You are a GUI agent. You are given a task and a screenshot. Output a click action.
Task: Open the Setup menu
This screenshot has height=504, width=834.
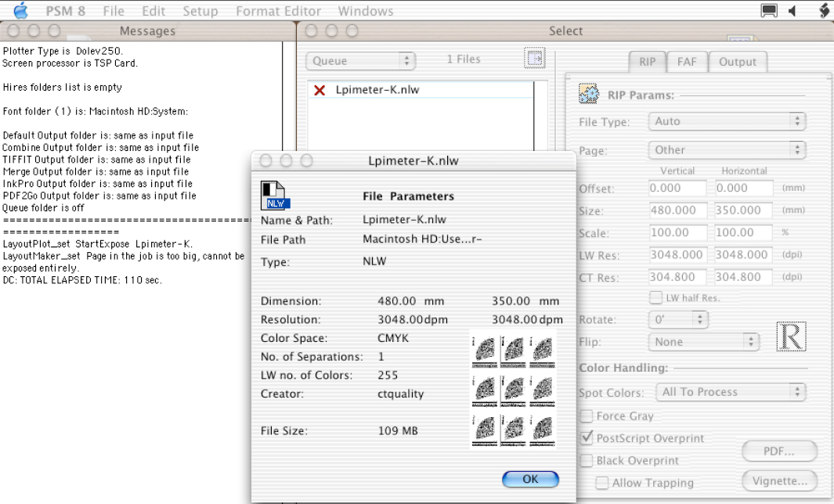coord(200,11)
